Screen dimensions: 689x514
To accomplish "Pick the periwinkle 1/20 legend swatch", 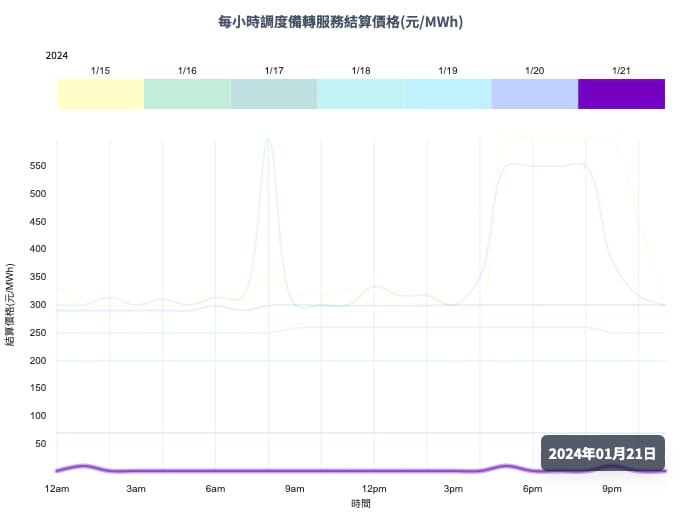I will pos(535,93).
